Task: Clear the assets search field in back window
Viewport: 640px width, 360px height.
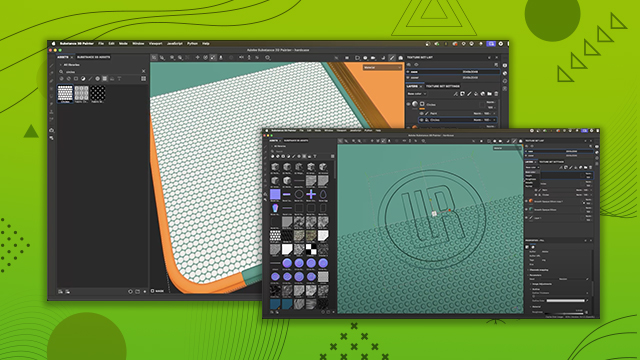Action: (x=144, y=71)
